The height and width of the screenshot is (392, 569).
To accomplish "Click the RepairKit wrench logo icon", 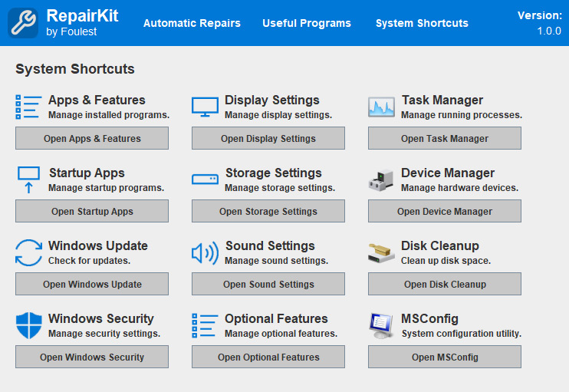I will [x=23, y=23].
